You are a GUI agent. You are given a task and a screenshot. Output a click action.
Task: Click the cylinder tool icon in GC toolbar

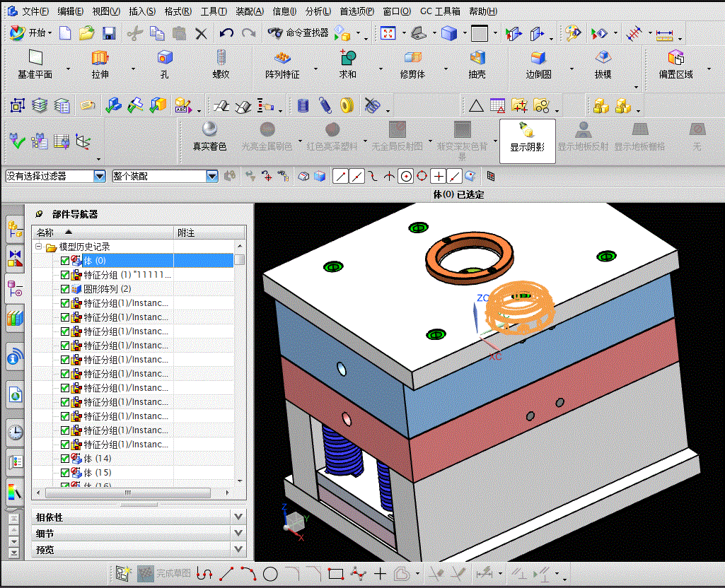click(303, 106)
